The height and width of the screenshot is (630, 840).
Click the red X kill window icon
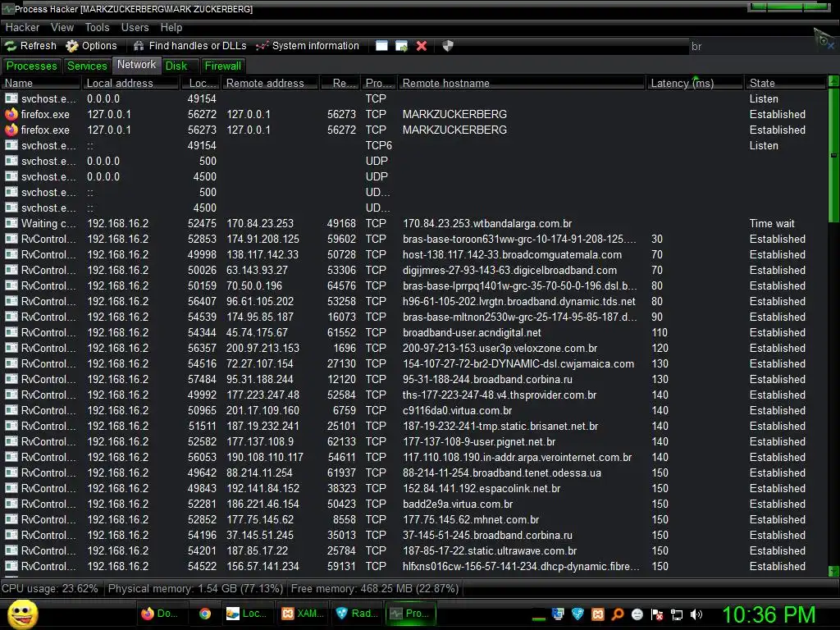[x=422, y=46]
